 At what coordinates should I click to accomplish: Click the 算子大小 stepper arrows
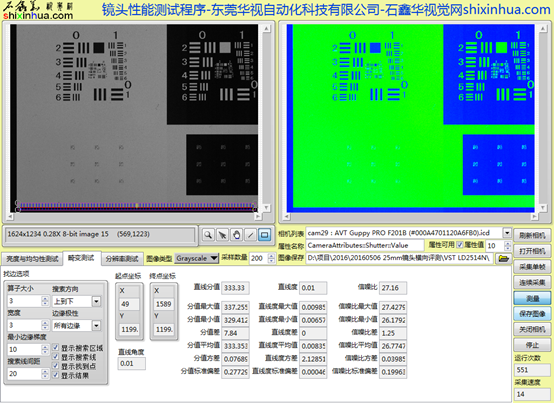click(45, 301)
